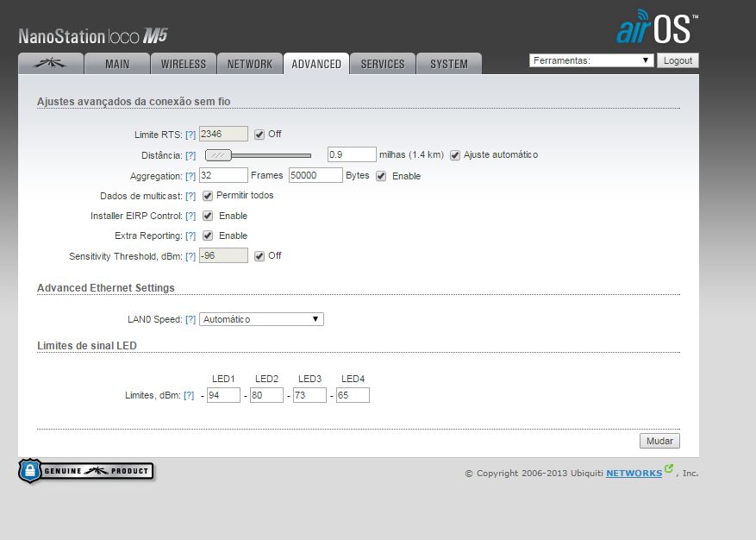The width and height of the screenshot is (756, 540).
Task: Click in the Limite RTS value field
Action: (224, 135)
